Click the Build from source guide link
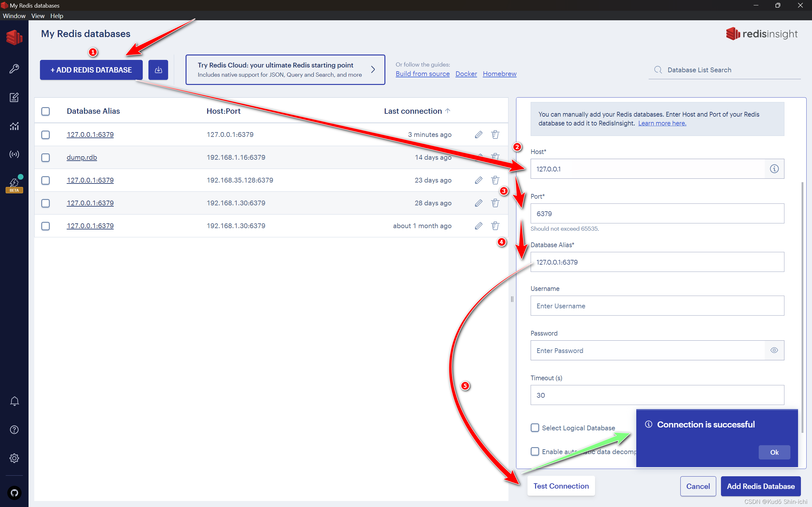The height and width of the screenshot is (507, 812). click(423, 73)
